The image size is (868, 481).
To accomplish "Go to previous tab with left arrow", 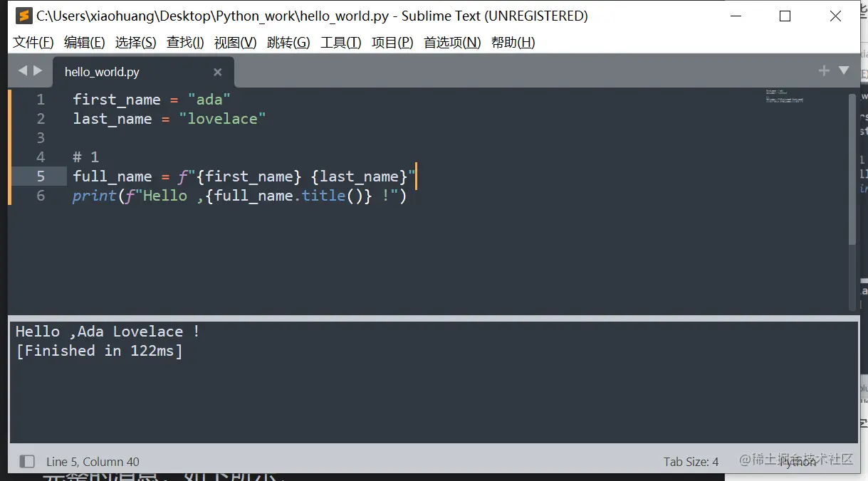I will coord(22,70).
